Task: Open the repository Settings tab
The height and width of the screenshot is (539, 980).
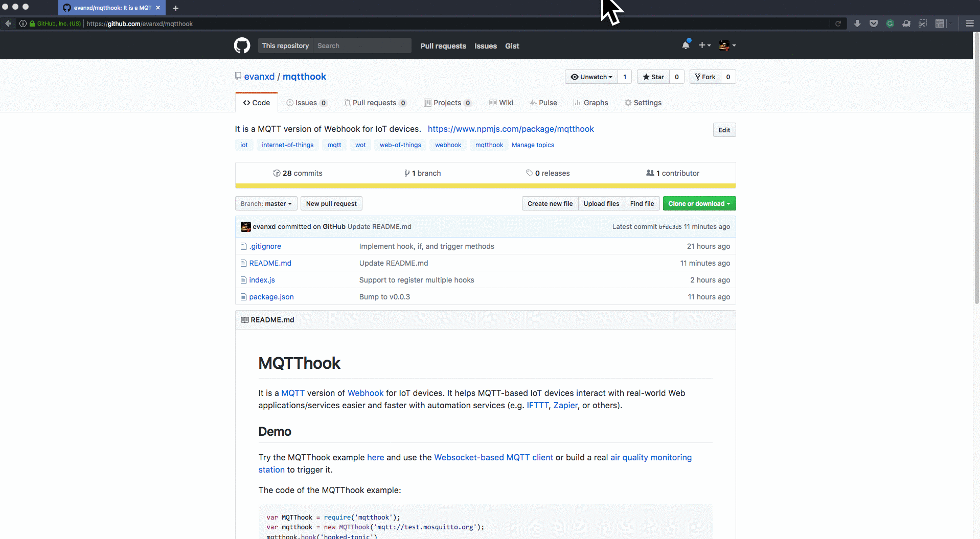Action: [643, 103]
